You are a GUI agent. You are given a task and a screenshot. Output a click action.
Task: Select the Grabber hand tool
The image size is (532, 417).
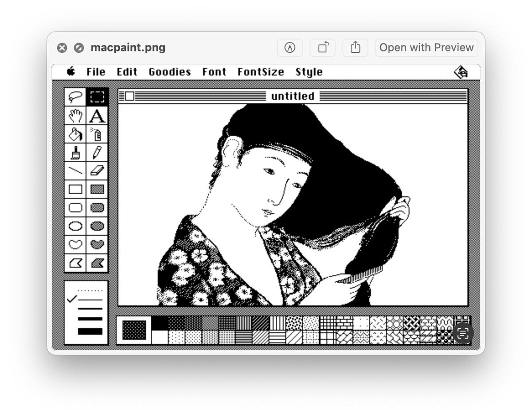tap(76, 116)
